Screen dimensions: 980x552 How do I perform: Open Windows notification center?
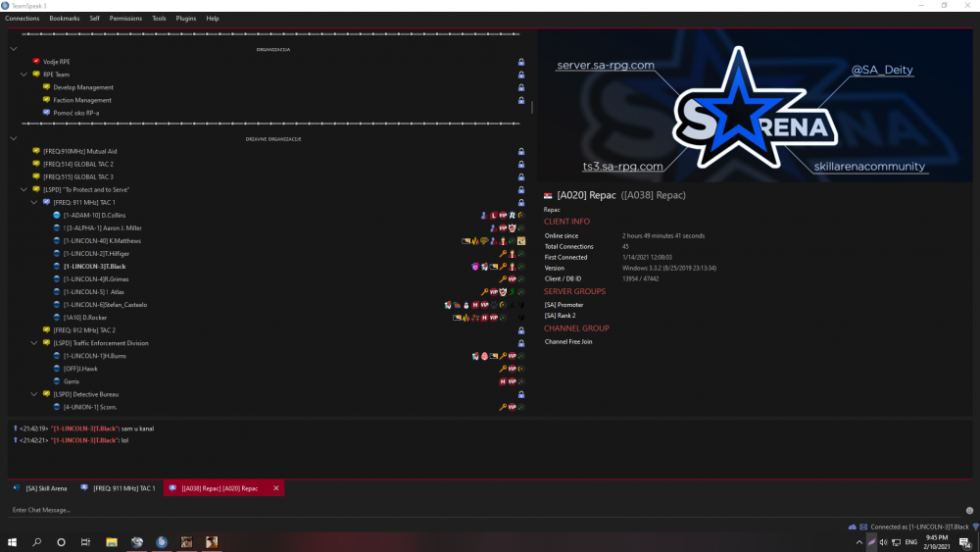(x=965, y=542)
